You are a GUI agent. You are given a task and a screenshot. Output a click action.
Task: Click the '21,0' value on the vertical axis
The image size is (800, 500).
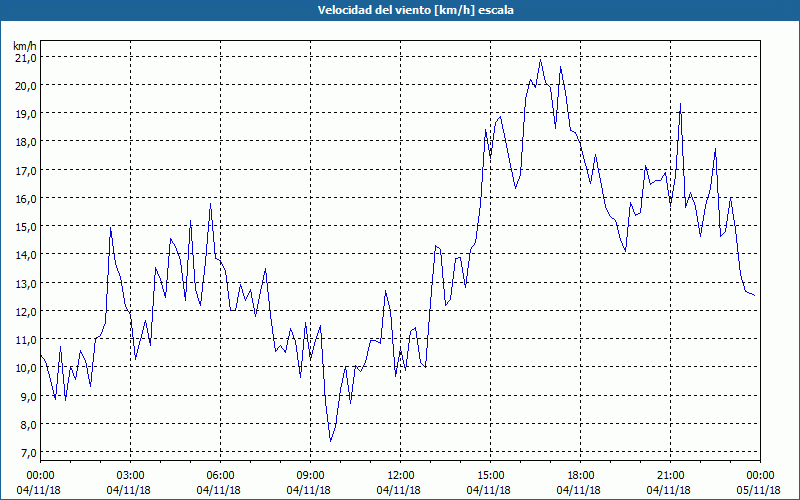click(26, 58)
